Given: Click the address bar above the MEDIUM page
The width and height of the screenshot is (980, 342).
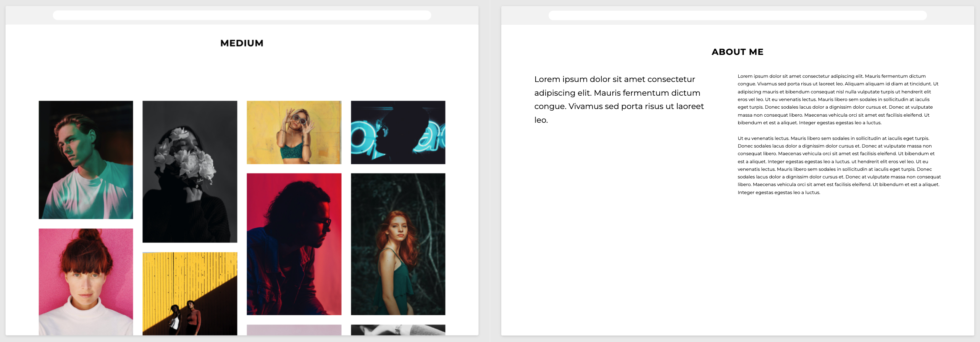Looking at the screenshot, I should [242, 15].
